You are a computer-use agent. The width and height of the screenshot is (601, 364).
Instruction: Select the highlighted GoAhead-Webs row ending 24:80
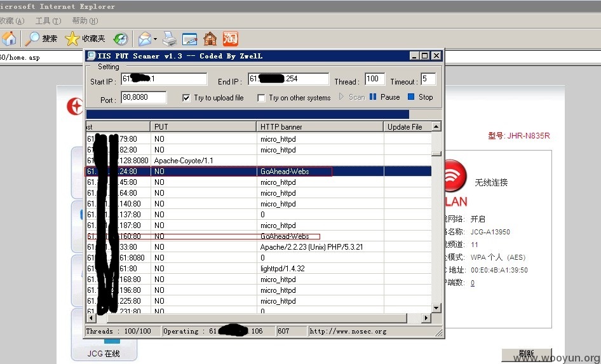click(259, 172)
